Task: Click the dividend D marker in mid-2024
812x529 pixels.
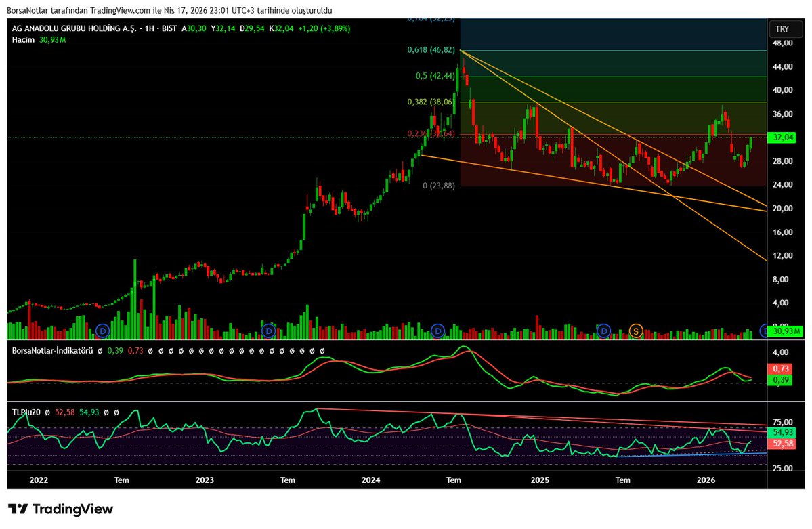Action: click(x=438, y=331)
